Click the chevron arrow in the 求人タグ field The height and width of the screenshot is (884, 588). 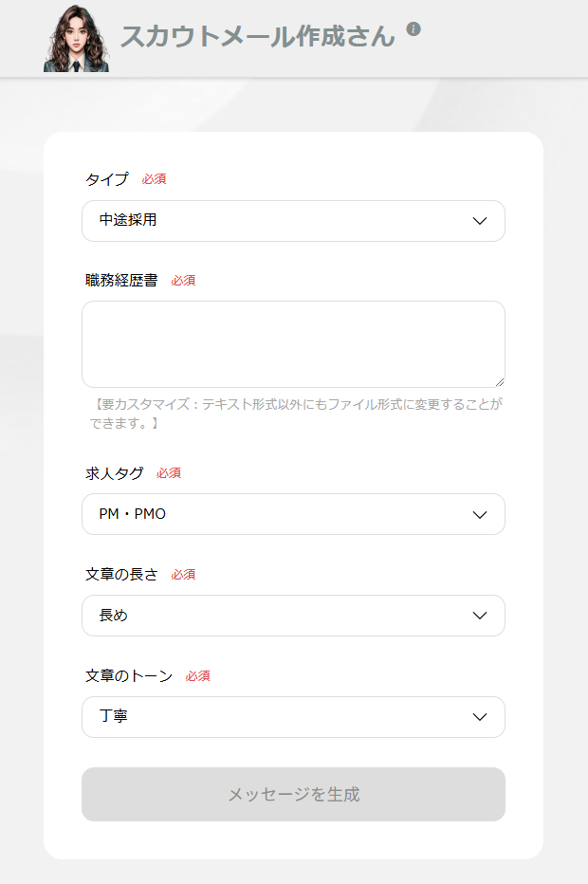pos(480,514)
